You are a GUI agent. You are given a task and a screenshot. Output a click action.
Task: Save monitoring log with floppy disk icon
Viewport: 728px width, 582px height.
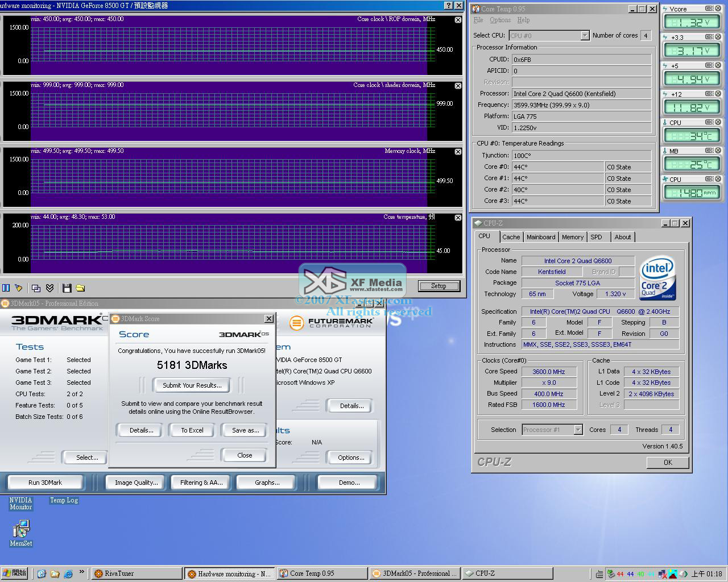[x=67, y=288]
